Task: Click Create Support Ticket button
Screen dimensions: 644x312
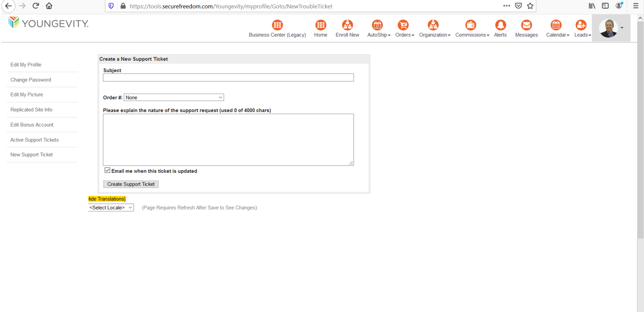Action: click(x=131, y=184)
